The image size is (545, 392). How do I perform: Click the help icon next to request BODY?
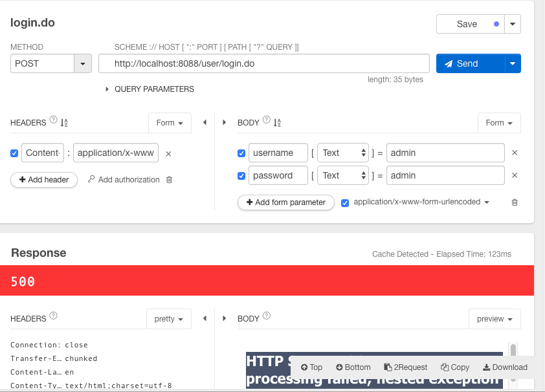point(266,120)
